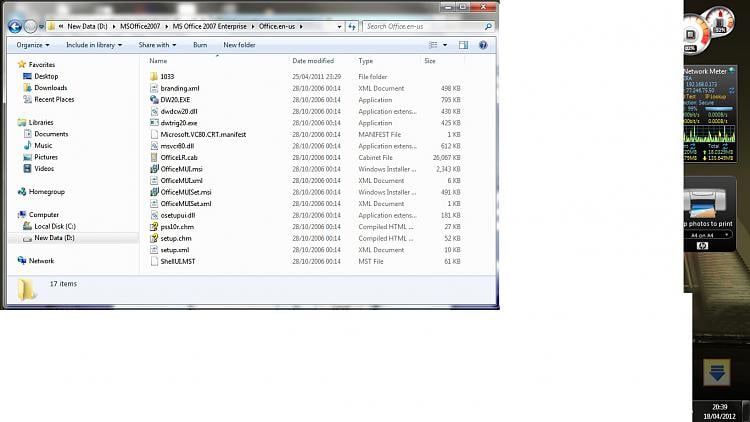
Task: Open the recent locations dropdown arrow
Action: (41, 26)
